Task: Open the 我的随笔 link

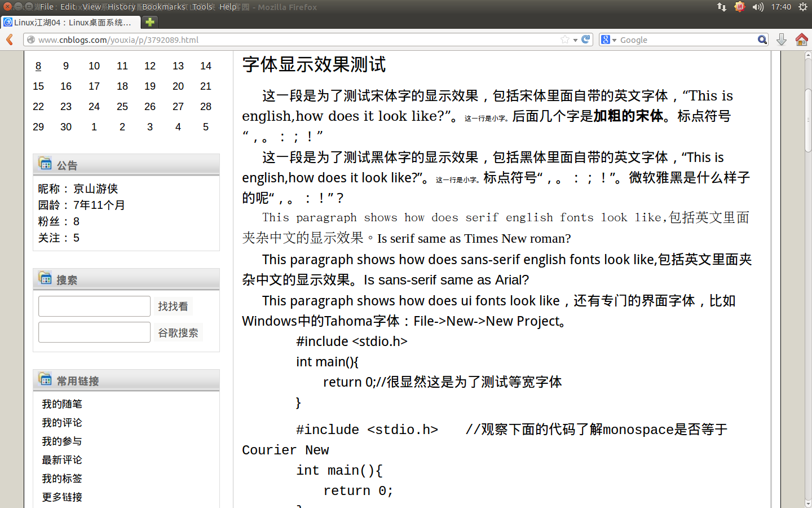Action: (x=62, y=404)
